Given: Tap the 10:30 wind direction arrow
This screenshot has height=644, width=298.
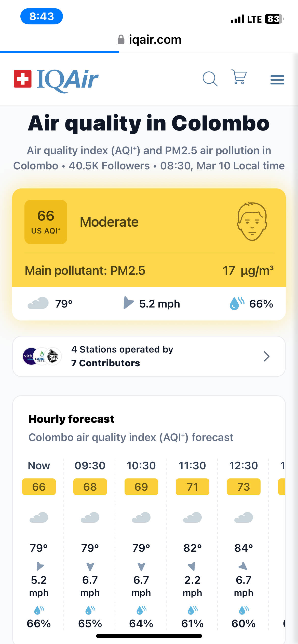Looking at the screenshot, I should tap(141, 566).
